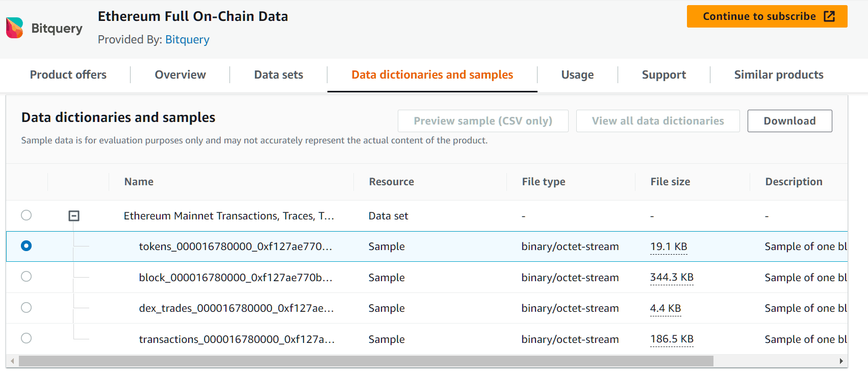
Task: Click the Sample resource cell in block row
Action: click(387, 278)
